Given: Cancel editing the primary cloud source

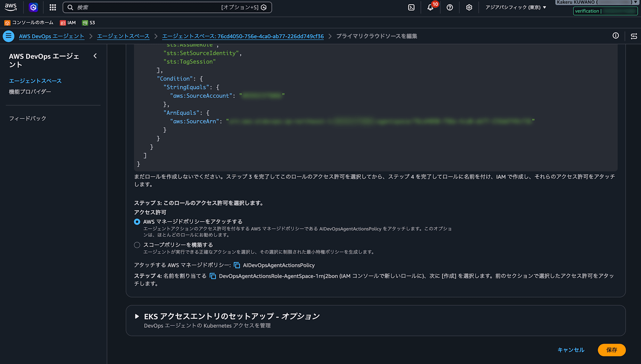Looking at the screenshot, I should 571,350.
